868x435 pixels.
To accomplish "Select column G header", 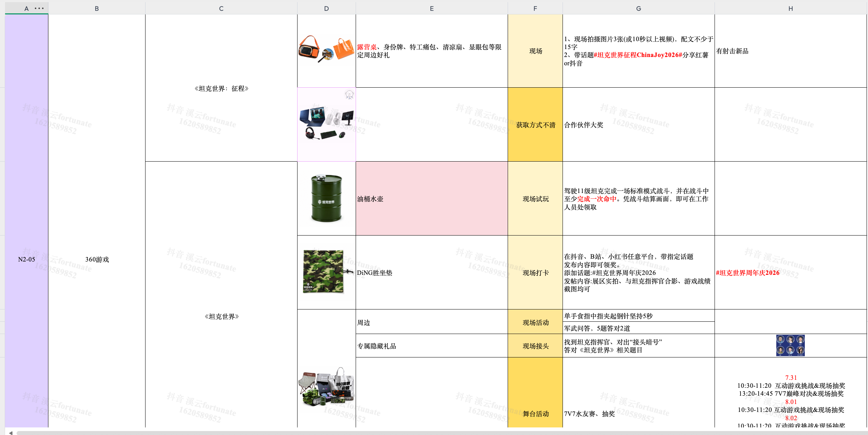I will 639,8.
